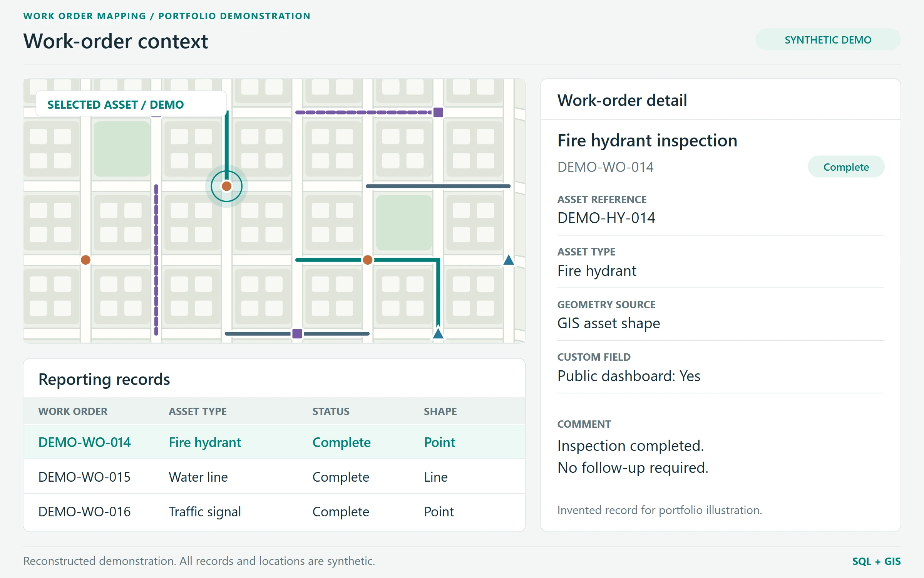924x578 pixels.
Task: Click the Public dashboard: Yes value
Action: coord(629,376)
